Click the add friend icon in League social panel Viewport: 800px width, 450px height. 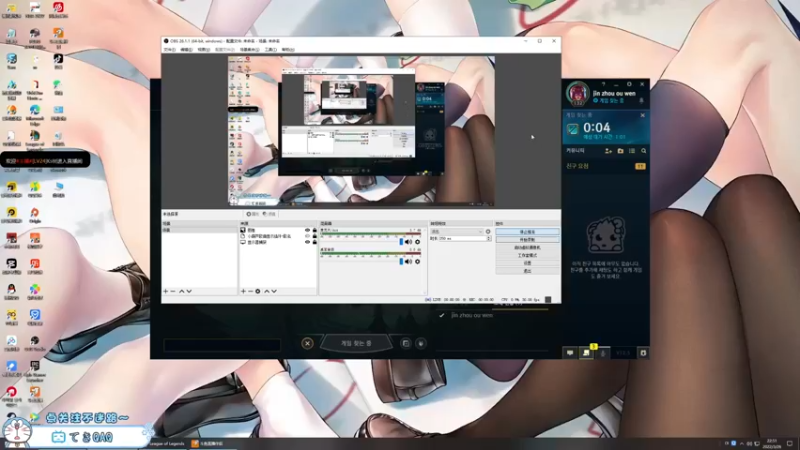tap(608, 151)
